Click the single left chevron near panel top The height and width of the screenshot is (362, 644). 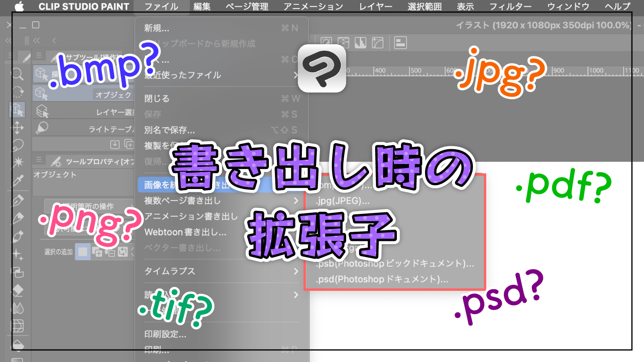point(54,40)
